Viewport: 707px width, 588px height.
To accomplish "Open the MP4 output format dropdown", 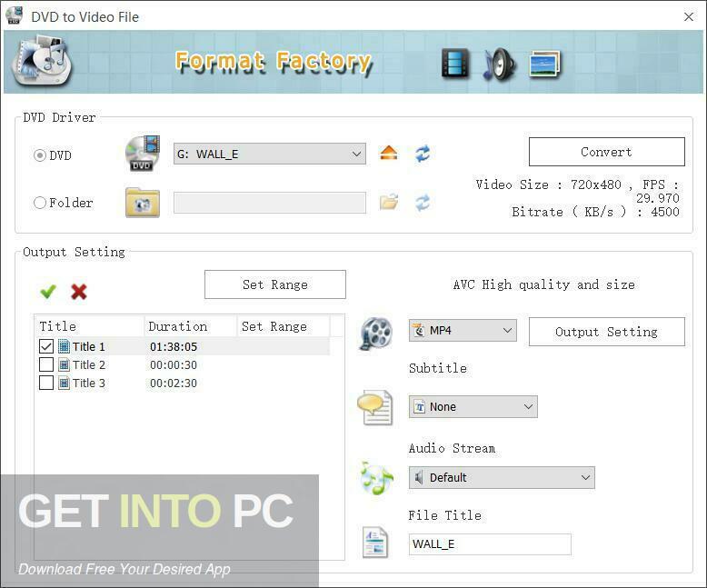I will pos(463,331).
